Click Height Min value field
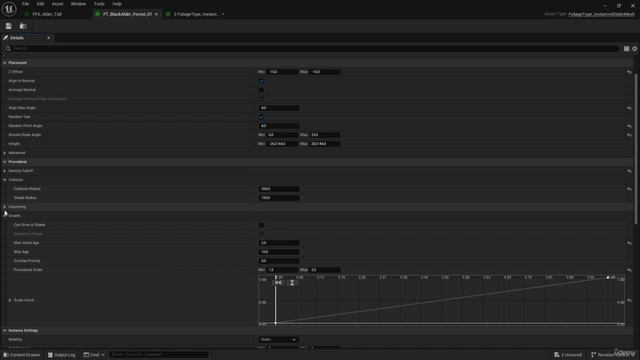The width and height of the screenshot is (640, 360). pyautogui.click(x=282, y=144)
